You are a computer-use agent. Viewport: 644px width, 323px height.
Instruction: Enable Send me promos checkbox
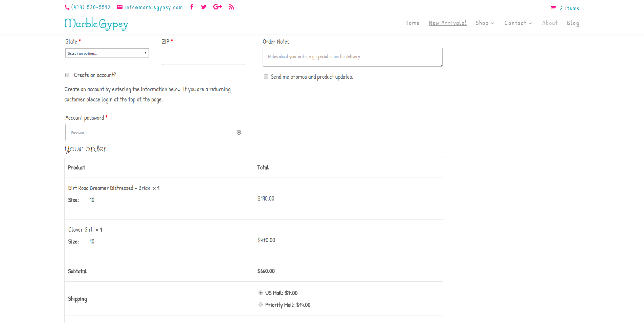click(266, 77)
